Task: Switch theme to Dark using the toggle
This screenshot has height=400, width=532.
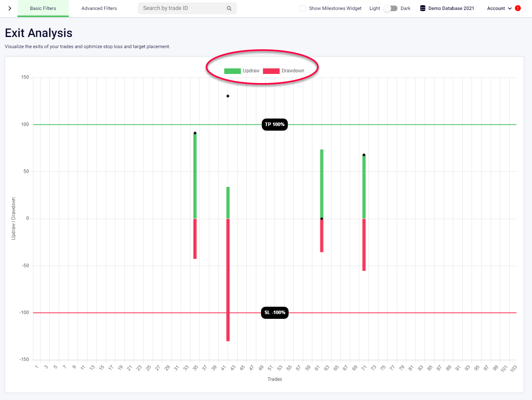Action: point(391,8)
